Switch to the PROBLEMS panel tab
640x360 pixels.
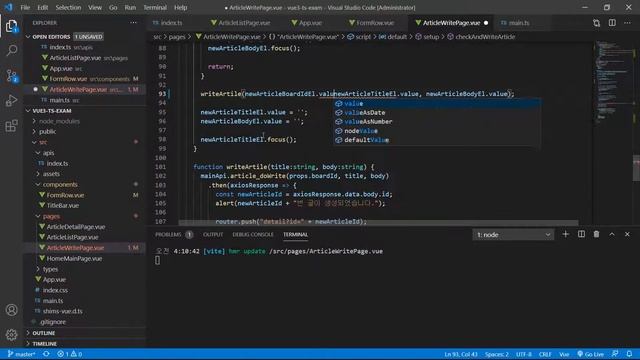tap(168, 235)
